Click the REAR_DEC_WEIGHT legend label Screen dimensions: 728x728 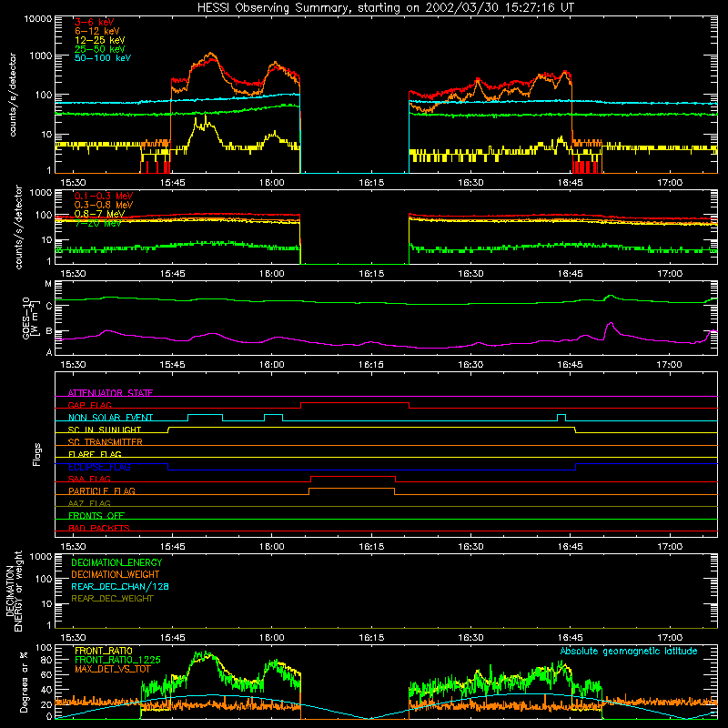coord(112,599)
